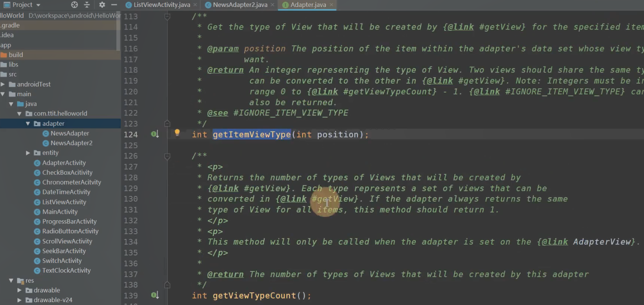Fold the Javadoc comment at line 126
Viewport: 644px width, 305px height.
point(167,156)
